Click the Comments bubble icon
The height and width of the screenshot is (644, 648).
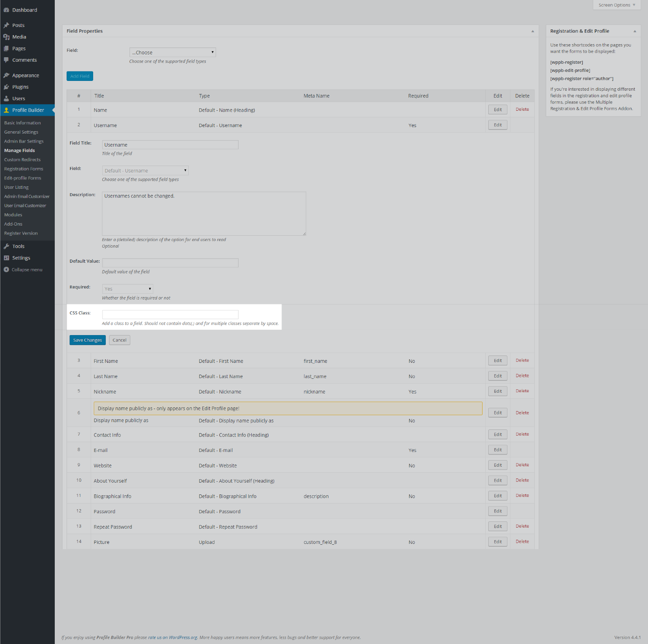coord(7,60)
